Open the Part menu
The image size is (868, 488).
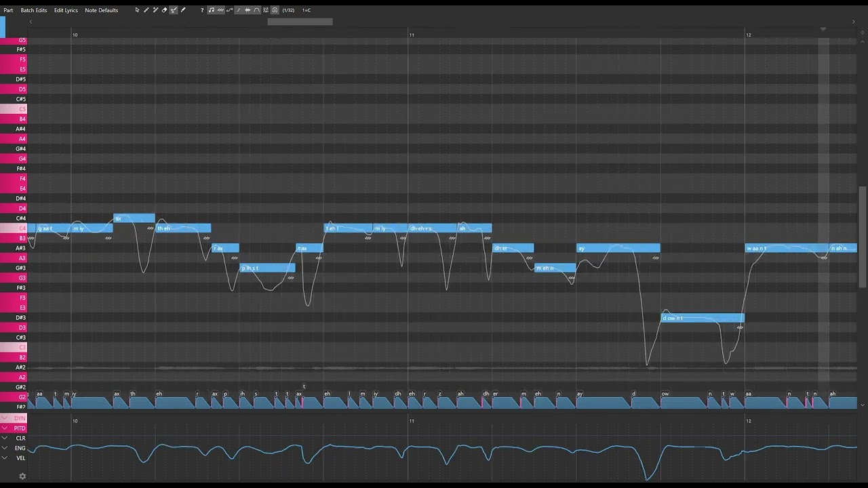8,10
